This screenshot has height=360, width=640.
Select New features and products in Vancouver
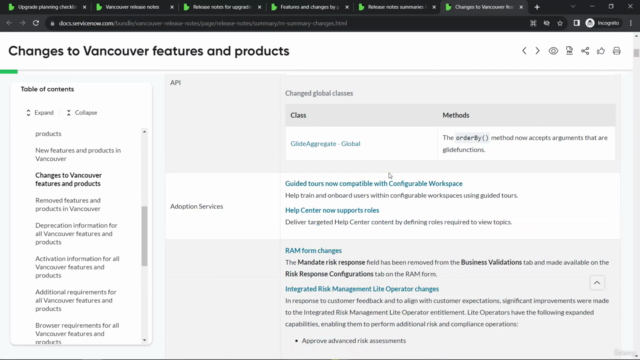(78, 154)
